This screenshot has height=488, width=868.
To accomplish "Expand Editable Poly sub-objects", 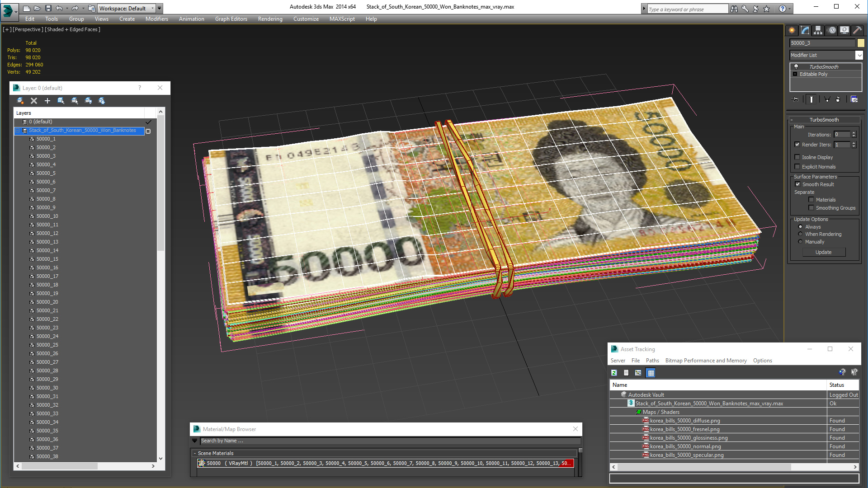I will point(795,74).
